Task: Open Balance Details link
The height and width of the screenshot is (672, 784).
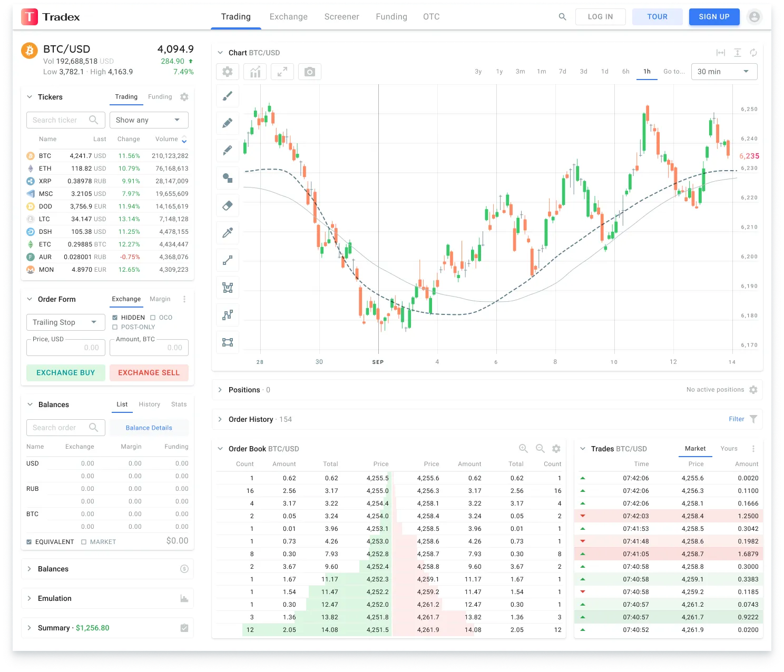Action: pos(149,428)
